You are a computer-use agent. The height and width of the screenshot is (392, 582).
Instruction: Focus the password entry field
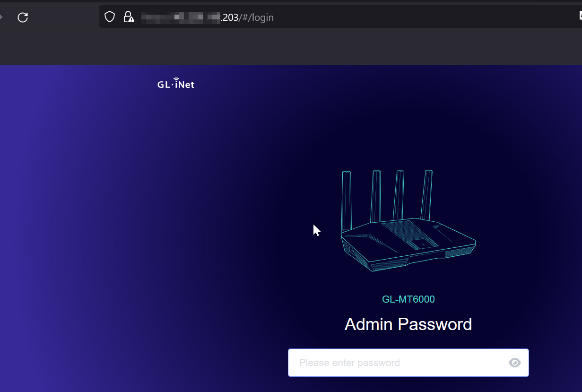pos(408,362)
